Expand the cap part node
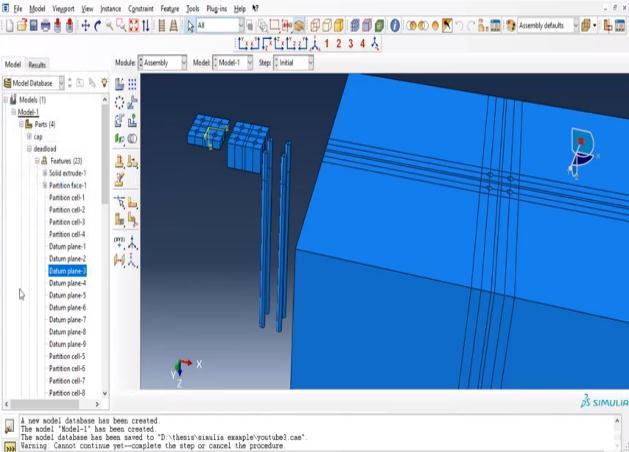Image resolution: width=629 pixels, height=452 pixels. pyautogui.click(x=29, y=136)
